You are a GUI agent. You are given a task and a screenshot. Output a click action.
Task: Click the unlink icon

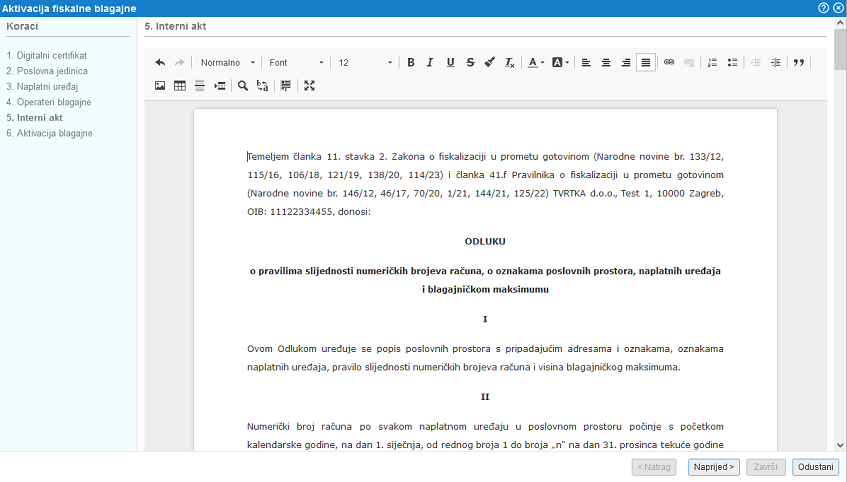point(689,63)
